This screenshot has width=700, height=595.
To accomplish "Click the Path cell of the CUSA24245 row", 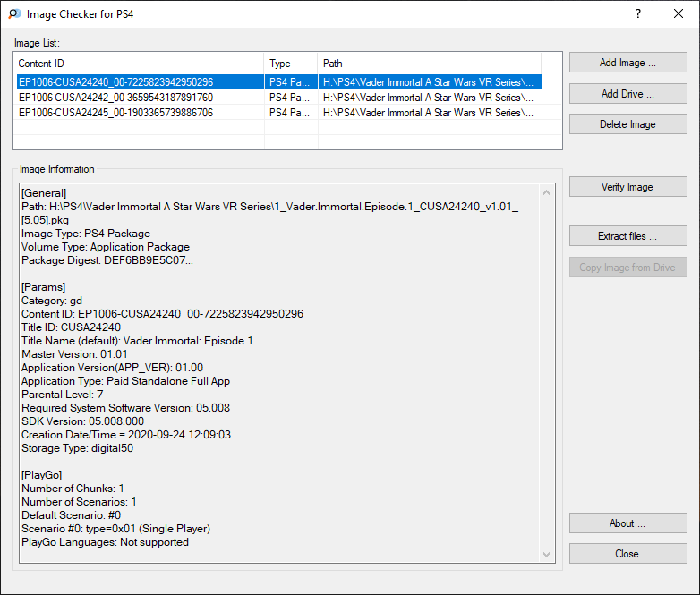I will [x=428, y=113].
